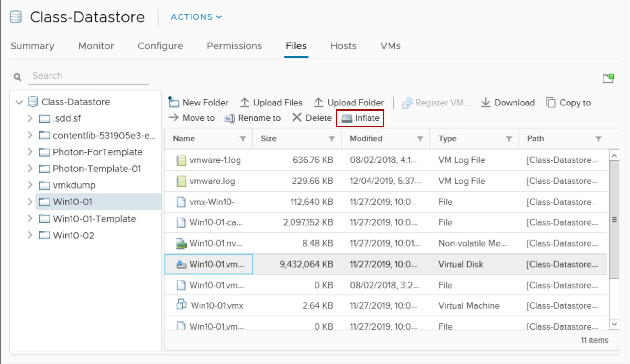
Task: Click the New Folder toolbar button
Action: 198,103
